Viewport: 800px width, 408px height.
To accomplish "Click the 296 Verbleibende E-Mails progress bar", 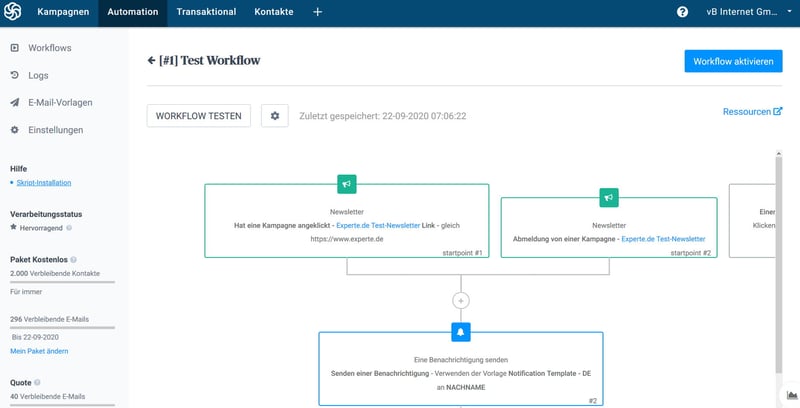I will 62,327.
